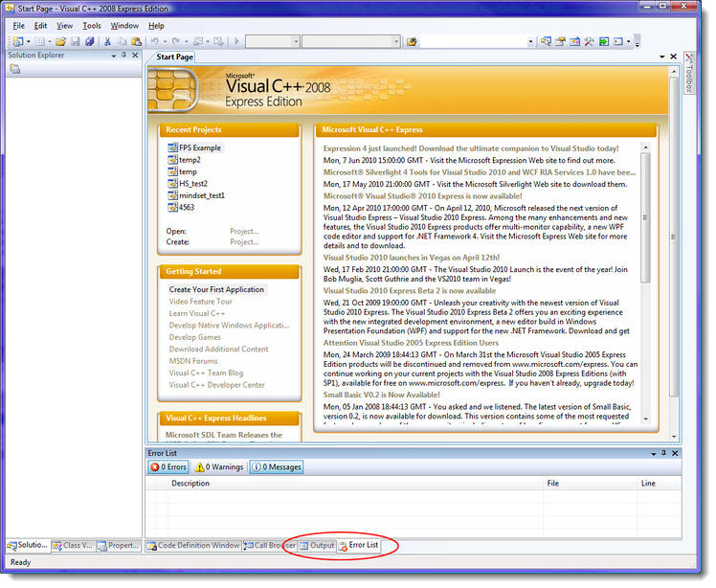Click Create Your First Application link
This screenshot has height=588, width=716.
coord(216,290)
